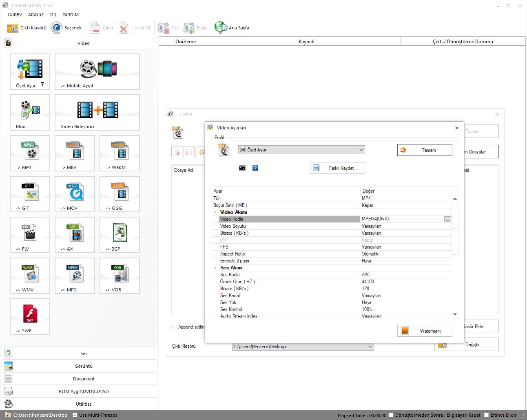
Task: Click the Önizleme column header
Action: point(186,42)
